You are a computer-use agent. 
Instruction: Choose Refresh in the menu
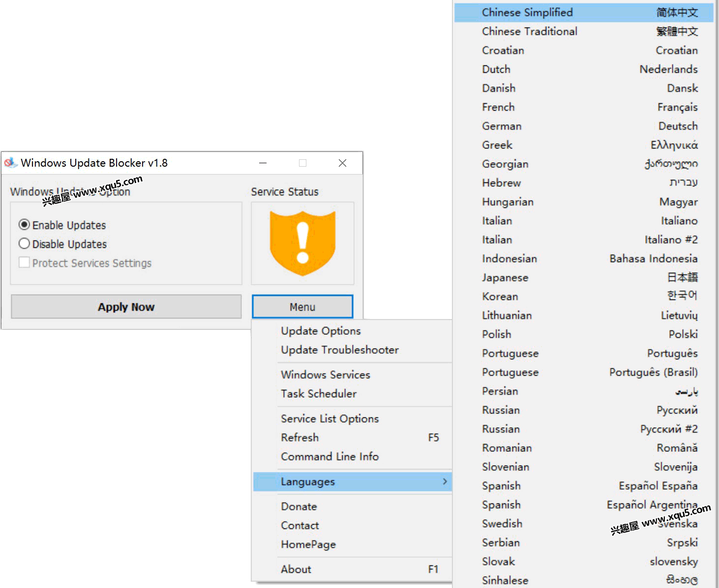pos(352,438)
